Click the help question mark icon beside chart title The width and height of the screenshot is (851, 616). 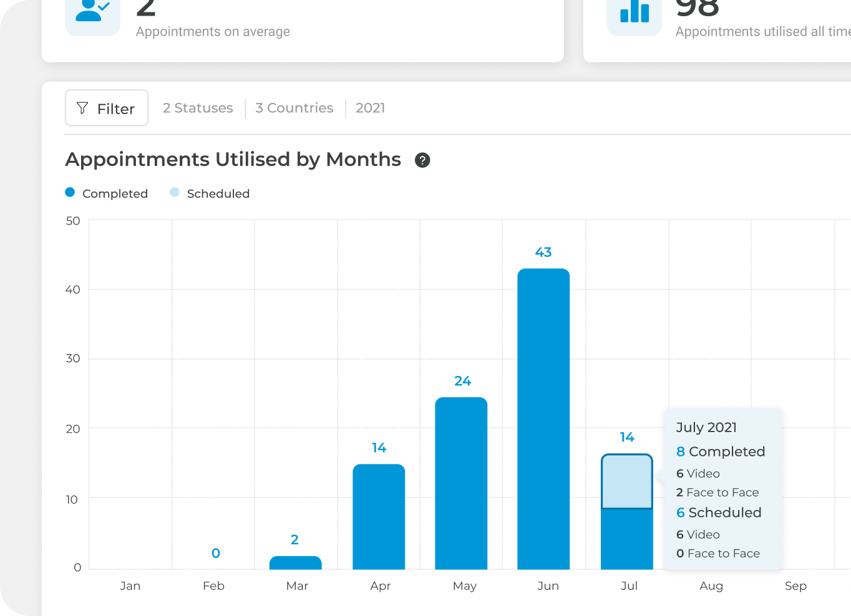[x=422, y=160]
